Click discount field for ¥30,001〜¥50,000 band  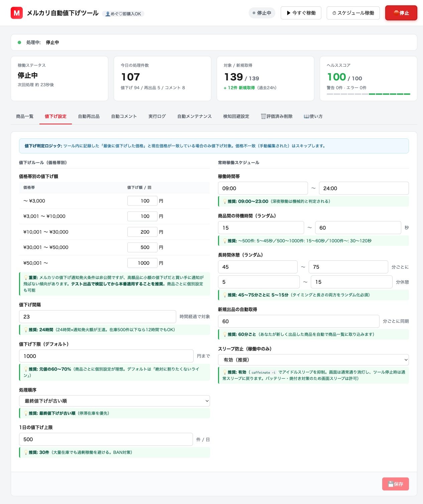(142, 247)
